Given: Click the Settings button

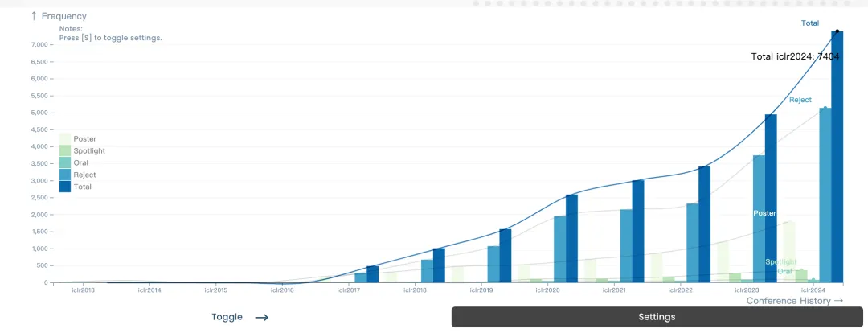Looking at the screenshot, I should [x=657, y=317].
